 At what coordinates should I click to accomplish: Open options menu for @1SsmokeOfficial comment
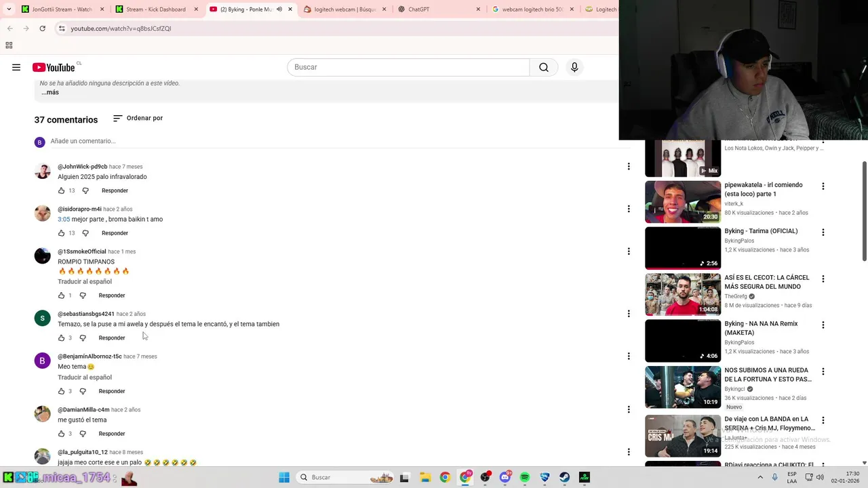coord(629,251)
